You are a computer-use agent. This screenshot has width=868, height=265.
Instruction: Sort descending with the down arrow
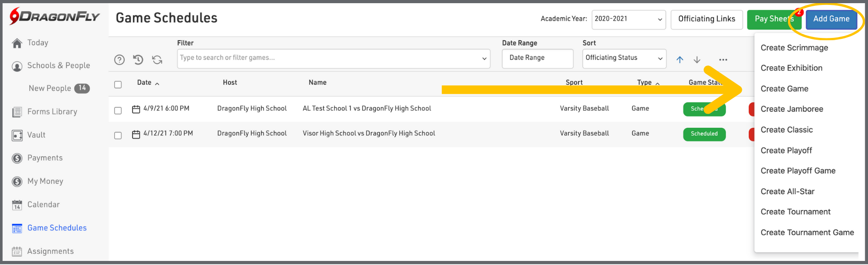(697, 60)
